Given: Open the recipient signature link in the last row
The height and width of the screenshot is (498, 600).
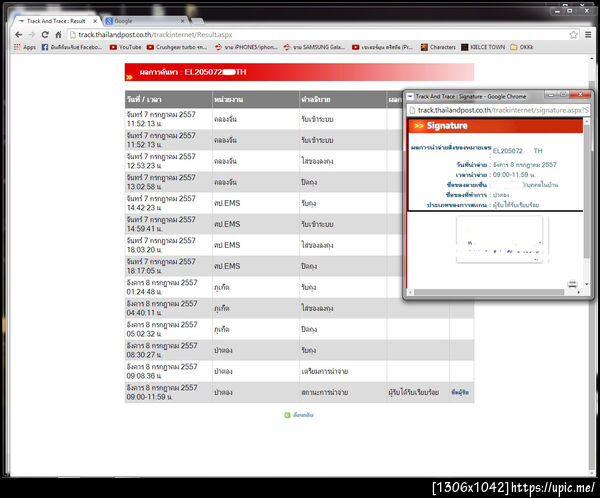Looking at the screenshot, I should [460, 392].
